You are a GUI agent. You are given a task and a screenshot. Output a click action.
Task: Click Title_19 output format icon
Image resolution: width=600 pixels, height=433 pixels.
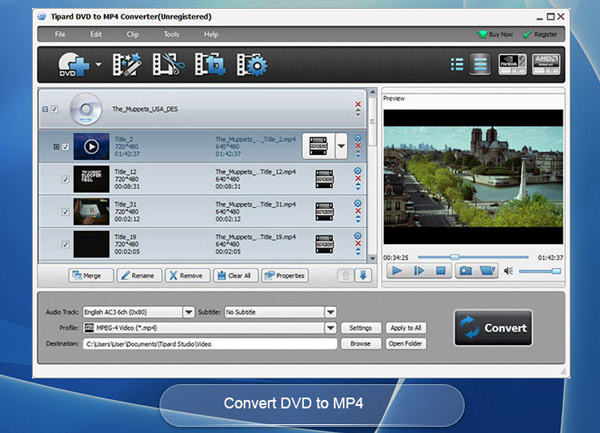[324, 244]
